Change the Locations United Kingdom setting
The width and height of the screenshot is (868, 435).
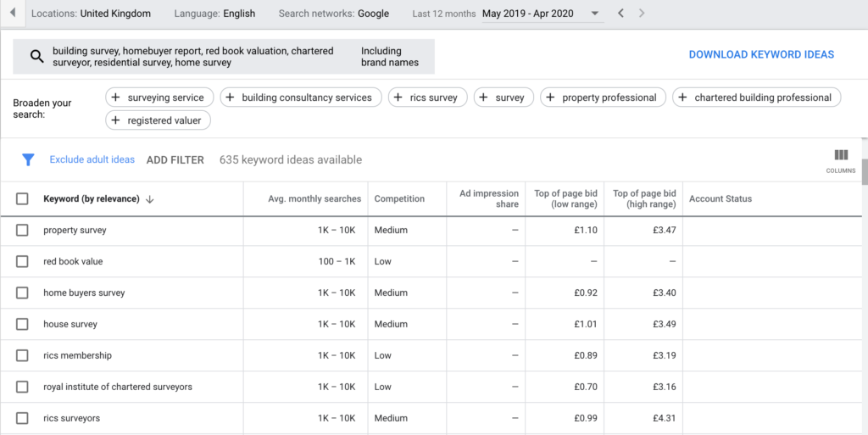click(91, 14)
